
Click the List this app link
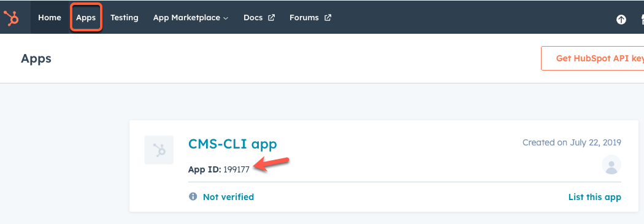(595, 197)
